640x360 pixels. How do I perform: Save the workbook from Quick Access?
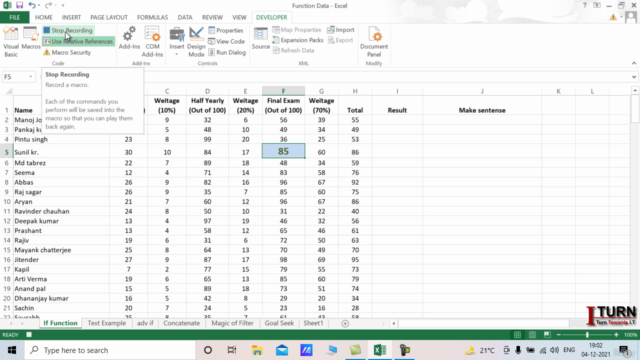pyautogui.click(x=19, y=5)
